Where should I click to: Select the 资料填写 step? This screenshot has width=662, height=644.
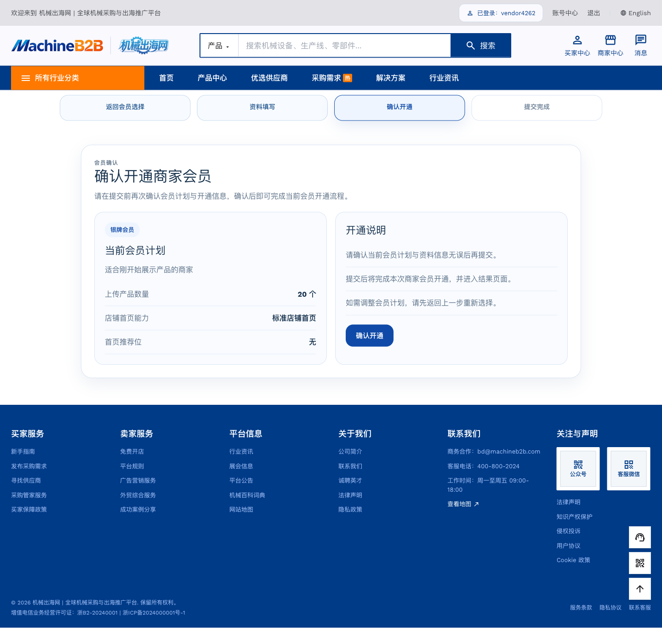[262, 108]
